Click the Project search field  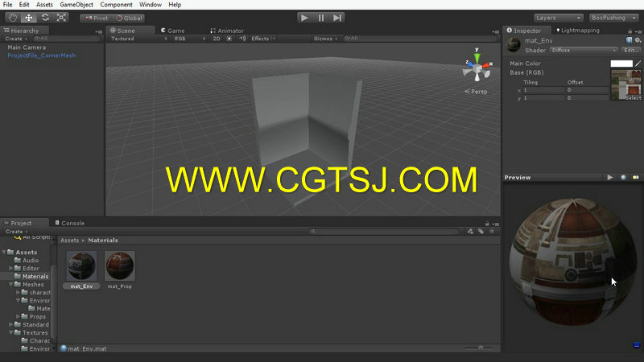click(x=384, y=232)
